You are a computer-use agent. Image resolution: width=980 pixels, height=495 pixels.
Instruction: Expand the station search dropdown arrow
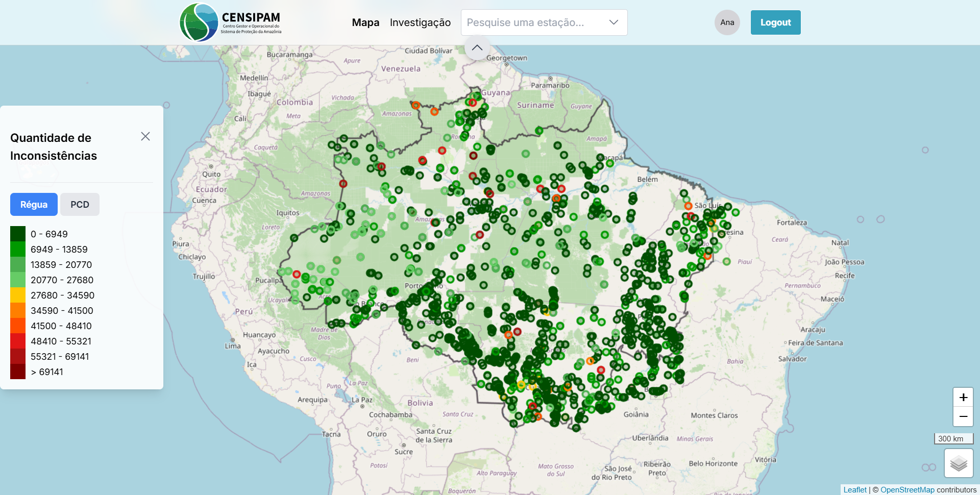coord(614,22)
